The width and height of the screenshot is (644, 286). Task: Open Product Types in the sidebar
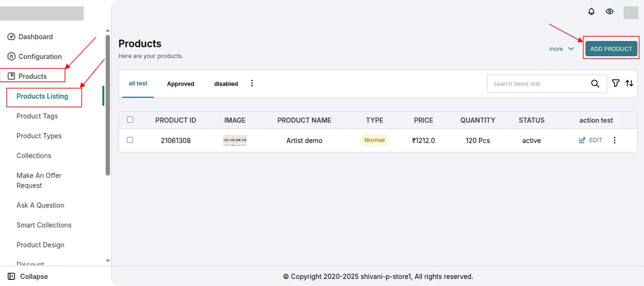coord(39,136)
